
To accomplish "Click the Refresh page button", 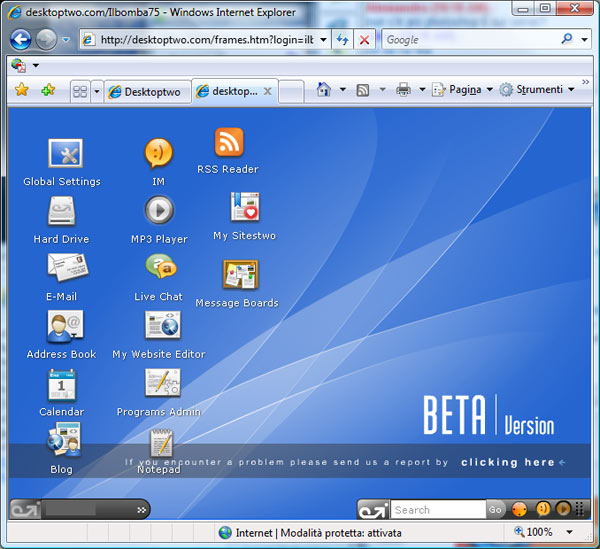I will [342, 39].
